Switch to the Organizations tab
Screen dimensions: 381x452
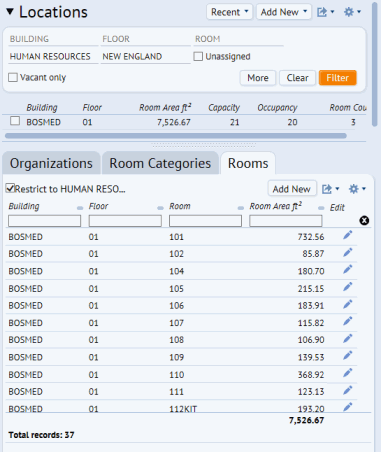point(51,163)
